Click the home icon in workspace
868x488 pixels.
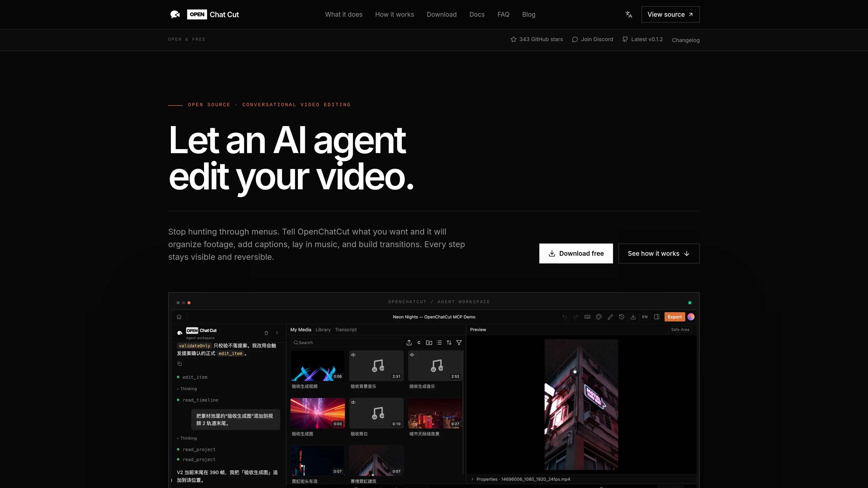179,317
